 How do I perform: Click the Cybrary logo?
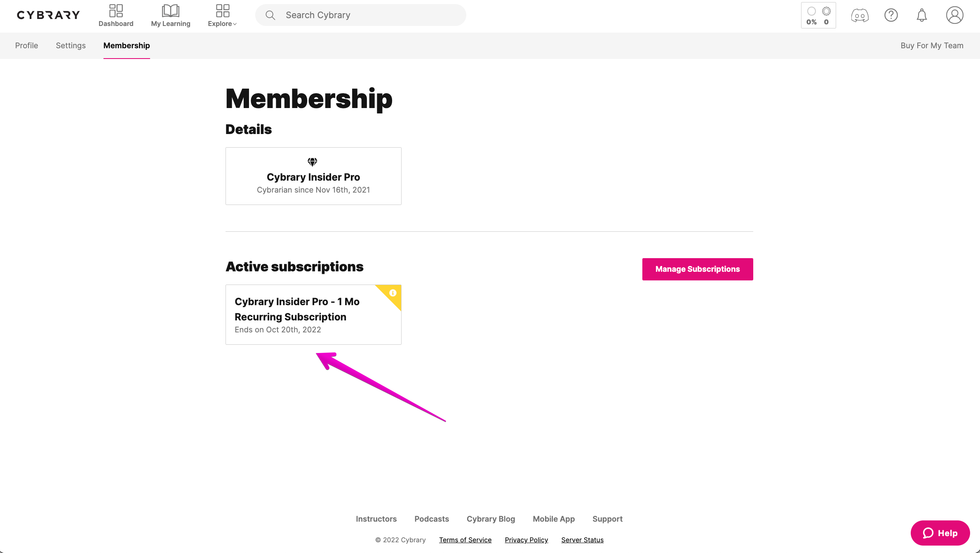pyautogui.click(x=48, y=15)
